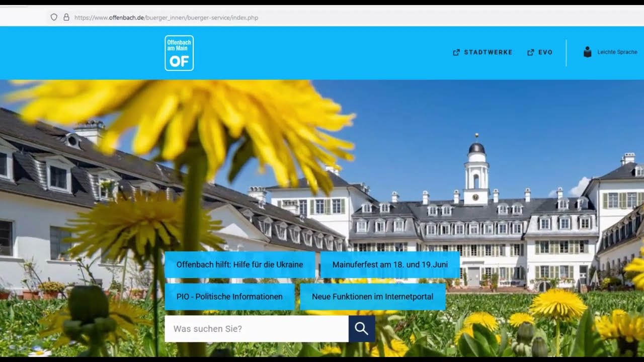The width and height of the screenshot is (644, 362).
Task: Click the padlock site security icon
Action: (x=66, y=17)
